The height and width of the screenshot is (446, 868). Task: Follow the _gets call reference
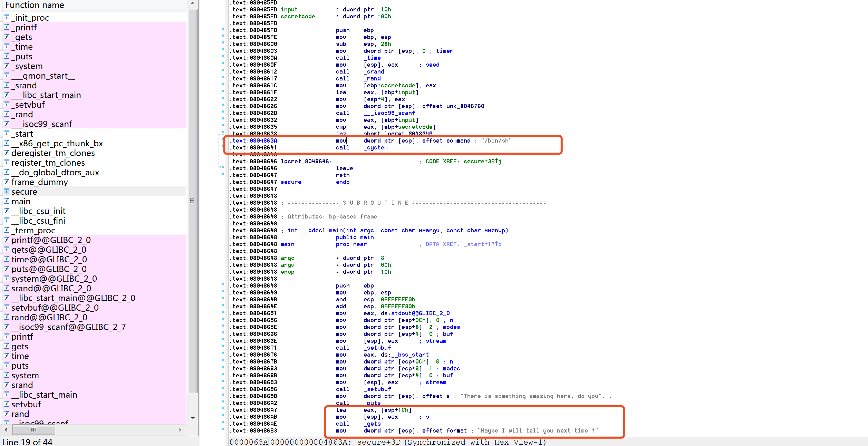[372, 424]
